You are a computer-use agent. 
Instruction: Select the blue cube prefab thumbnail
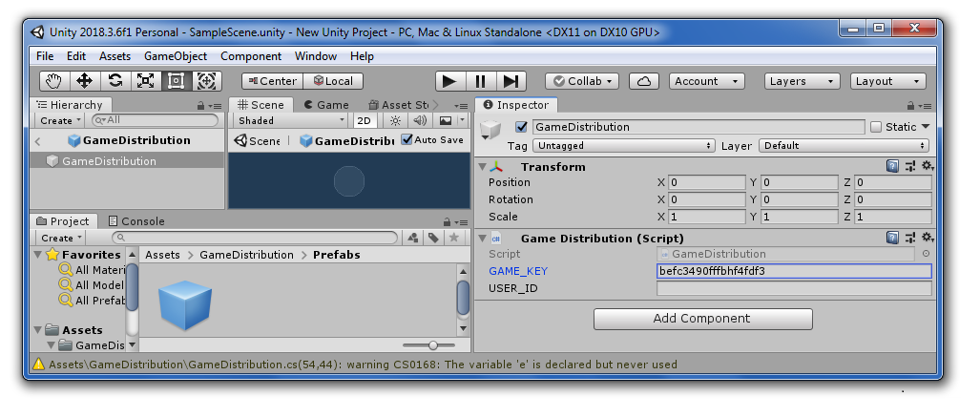tap(185, 305)
